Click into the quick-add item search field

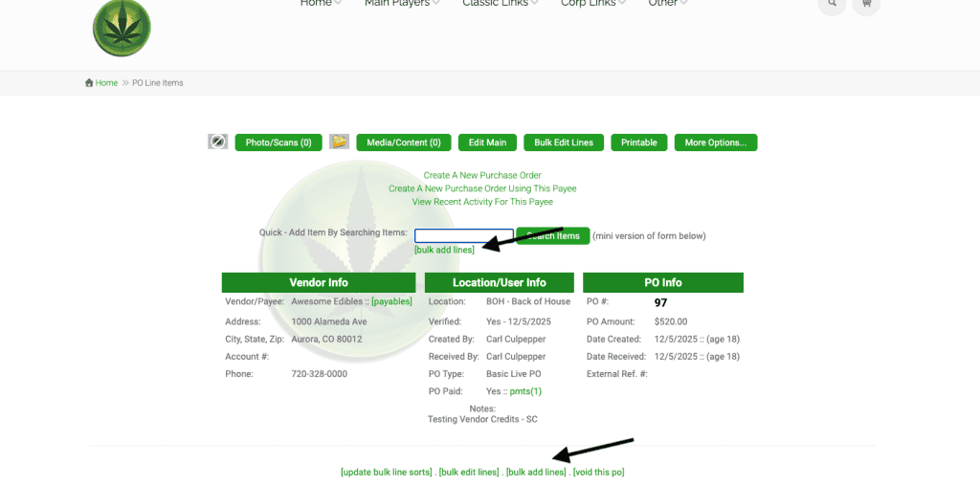(463, 235)
